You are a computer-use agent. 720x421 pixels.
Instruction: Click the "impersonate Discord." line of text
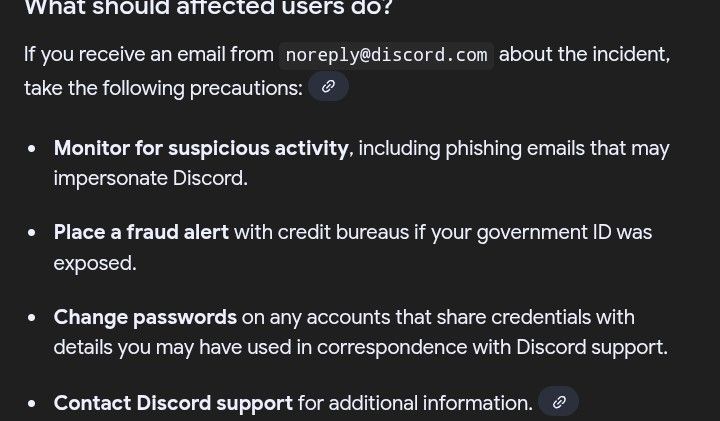pos(151,179)
